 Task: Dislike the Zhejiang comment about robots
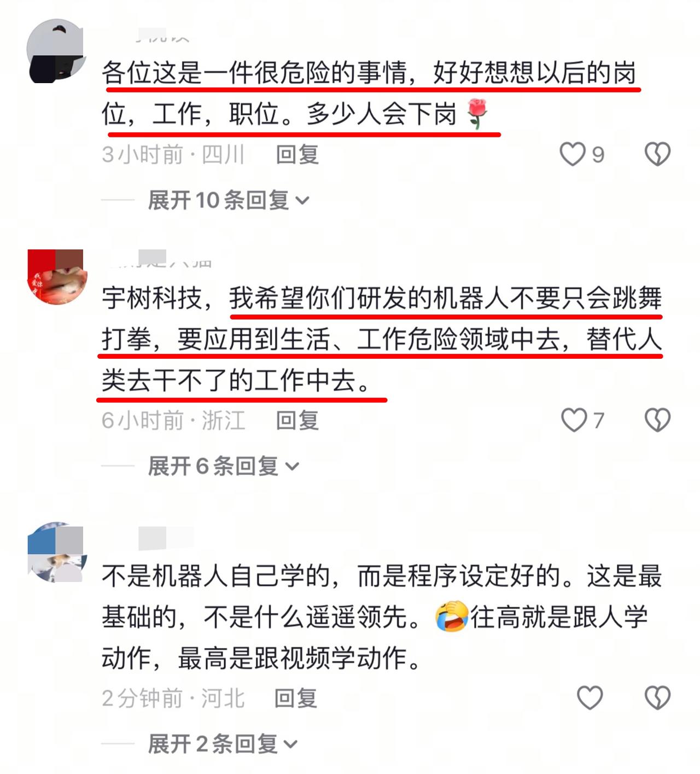tap(657, 420)
